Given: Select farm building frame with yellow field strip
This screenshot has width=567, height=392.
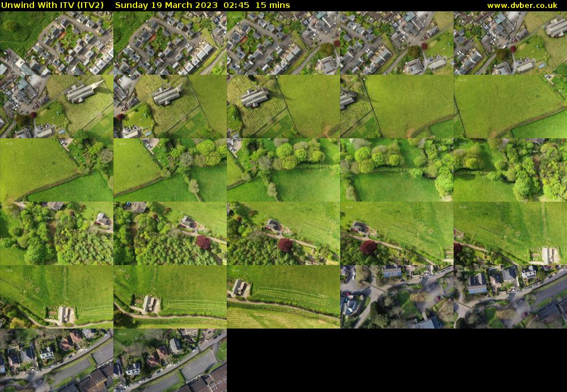Looking at the screenshot, I should 283,297.
